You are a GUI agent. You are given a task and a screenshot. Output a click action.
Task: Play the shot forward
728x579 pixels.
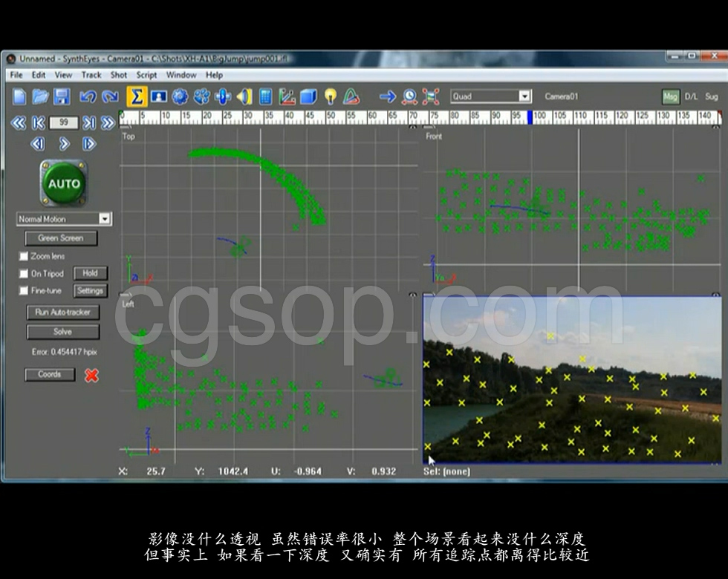[x=64, y=144]
